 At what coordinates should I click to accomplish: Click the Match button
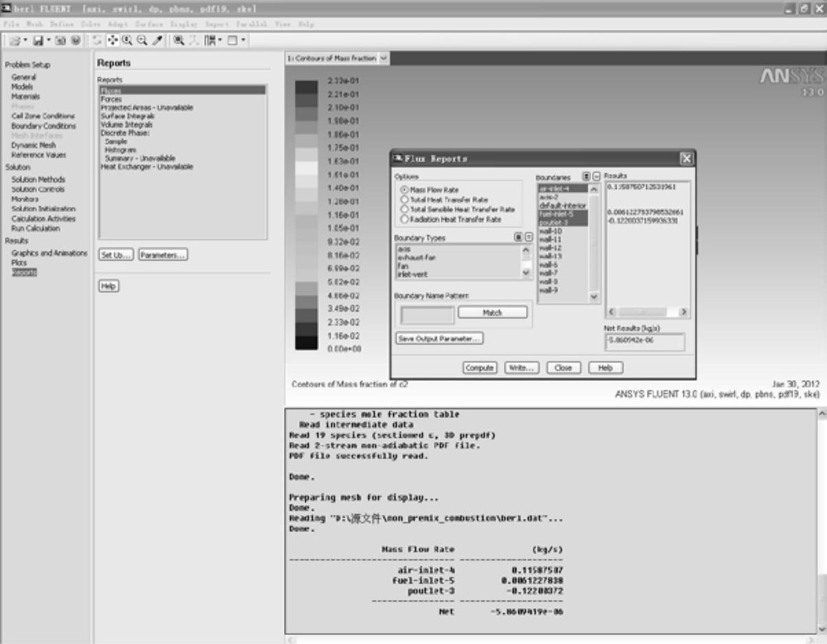click(492, 313)
